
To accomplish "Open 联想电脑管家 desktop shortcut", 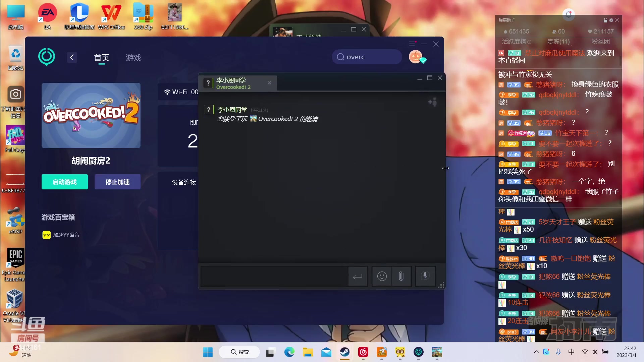I will coord(79,17).
